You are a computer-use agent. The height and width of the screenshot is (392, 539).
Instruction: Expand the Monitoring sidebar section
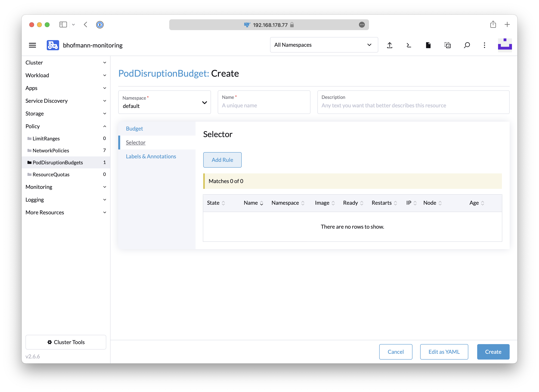66,187
